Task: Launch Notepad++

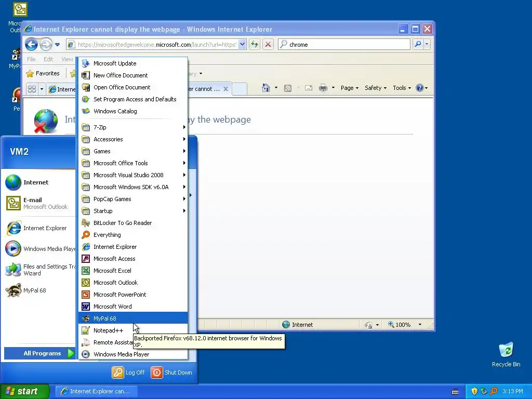Action: click(x=133, y=330)
